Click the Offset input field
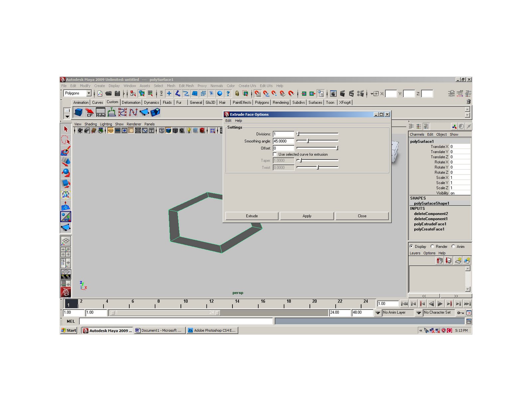The height and width of the screenshot is (411, 532). coord(283,148)
